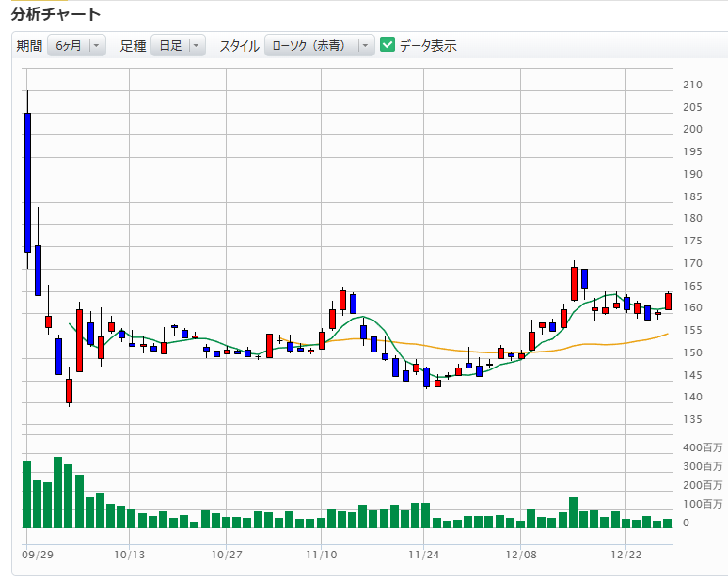Click the 09/29 date label
728x579 pixels.
tap(37, 555)
